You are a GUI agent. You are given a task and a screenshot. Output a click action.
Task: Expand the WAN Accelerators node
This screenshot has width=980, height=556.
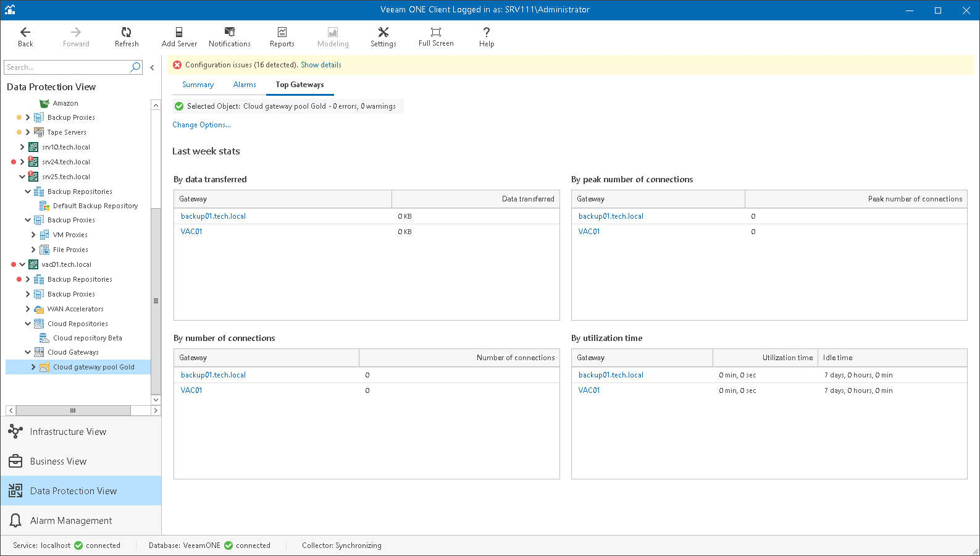(x=28, y=309)
